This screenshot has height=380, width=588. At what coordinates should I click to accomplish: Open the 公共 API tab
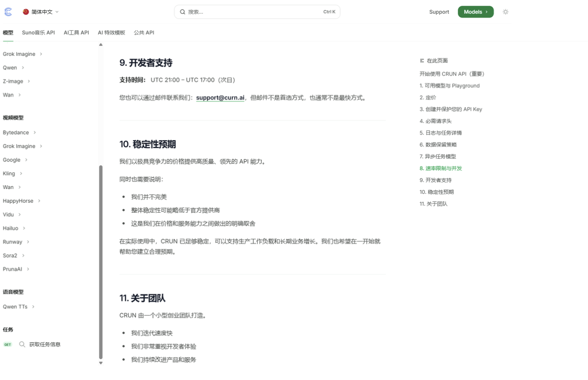(x=144, y=33)
